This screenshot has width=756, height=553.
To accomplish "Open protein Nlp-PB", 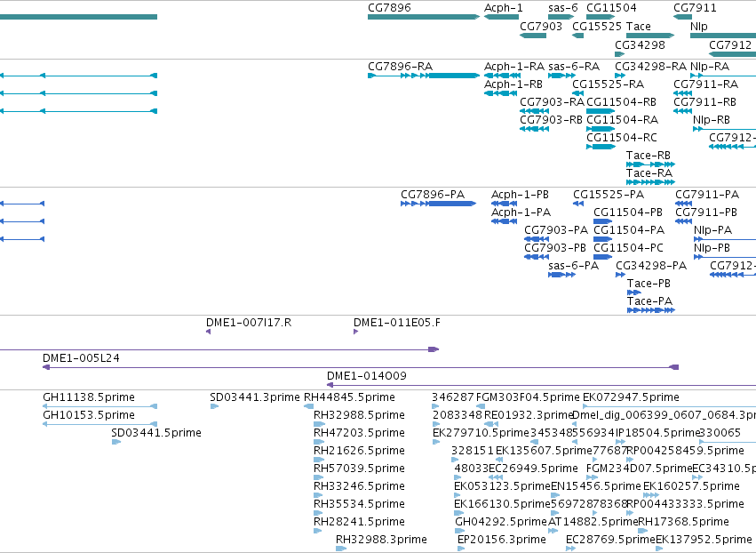I will pos(712,248).
